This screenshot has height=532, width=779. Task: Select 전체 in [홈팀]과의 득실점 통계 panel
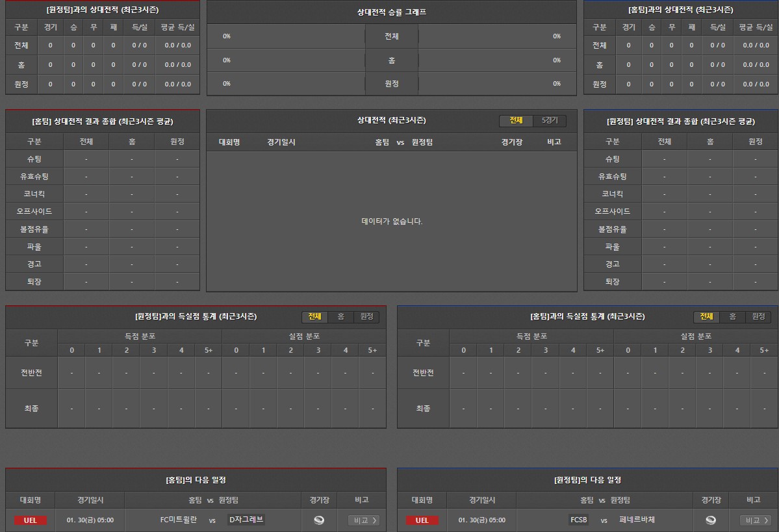pyautogui.click(x=706, y=316)
